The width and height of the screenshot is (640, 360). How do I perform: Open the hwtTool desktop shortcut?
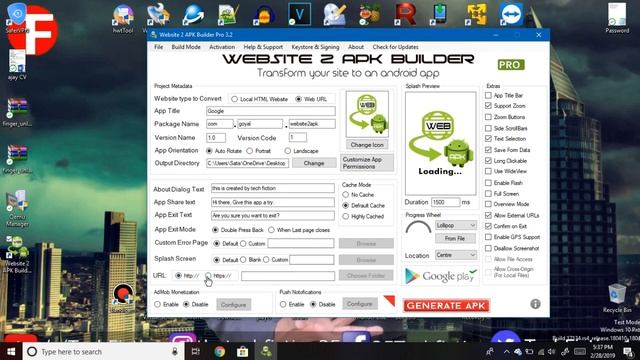(123, 18)
